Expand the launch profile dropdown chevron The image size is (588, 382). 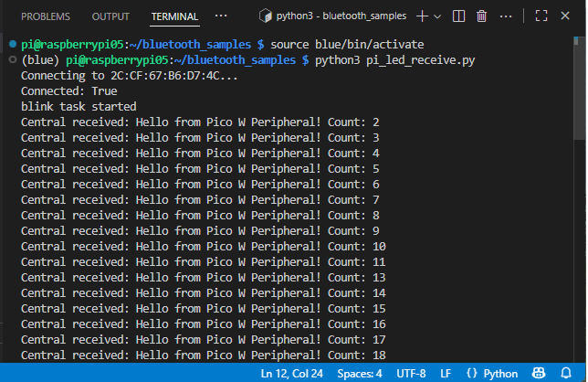pyautogui.click(x=437, y=16)
